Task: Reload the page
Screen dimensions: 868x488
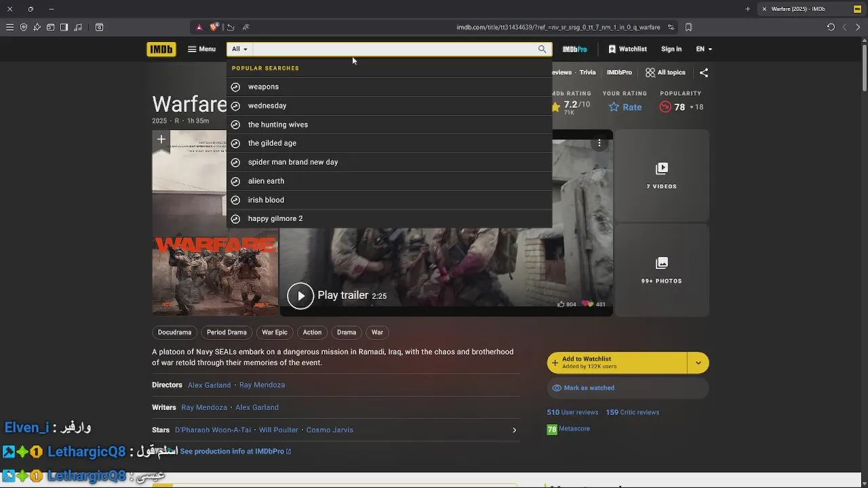Action: coord(831,27)
